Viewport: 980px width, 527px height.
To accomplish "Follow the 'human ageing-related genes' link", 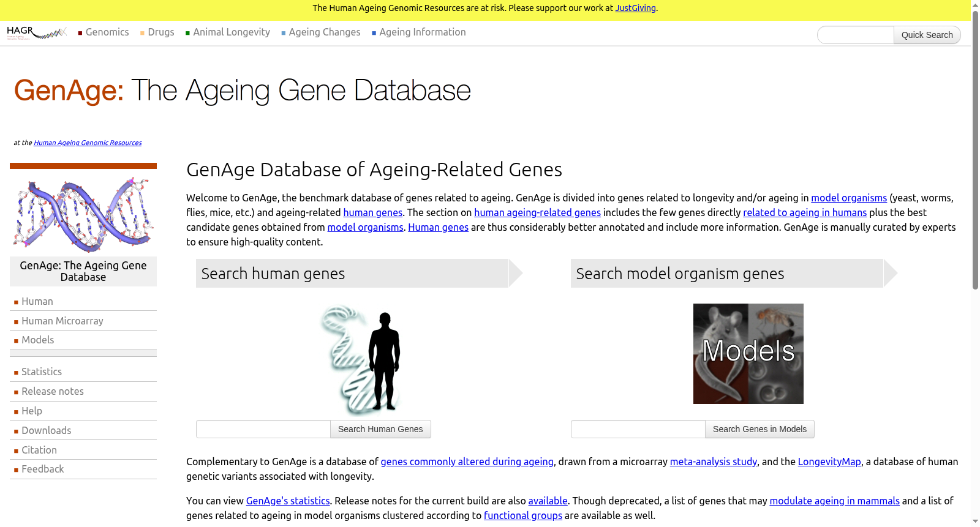I will [537, 212].
